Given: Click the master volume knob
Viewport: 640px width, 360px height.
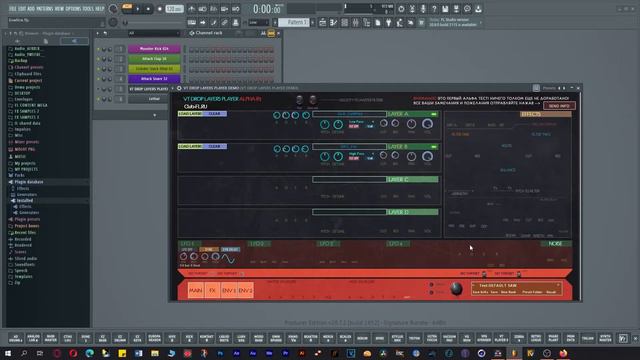Looking at the screenshot, I should [113, 9].
